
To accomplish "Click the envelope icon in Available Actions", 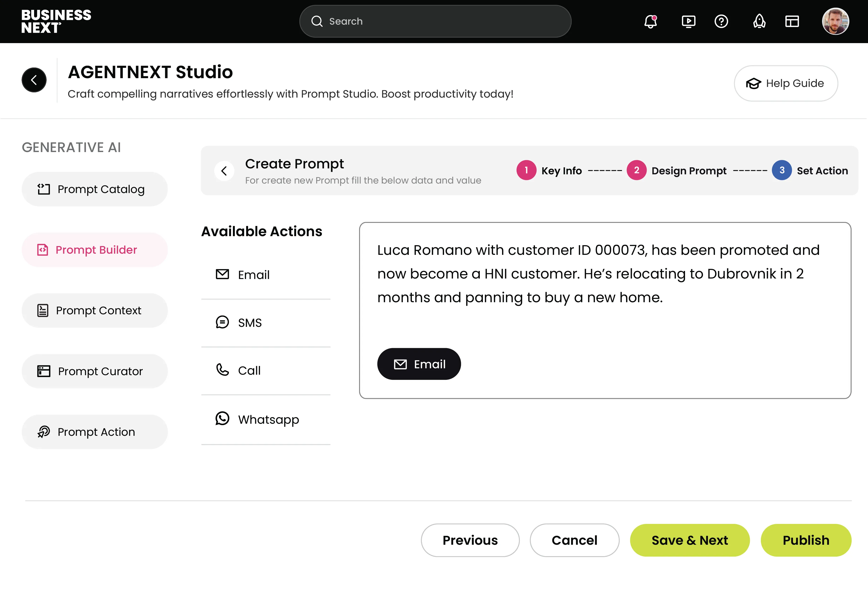I will 222,274.
